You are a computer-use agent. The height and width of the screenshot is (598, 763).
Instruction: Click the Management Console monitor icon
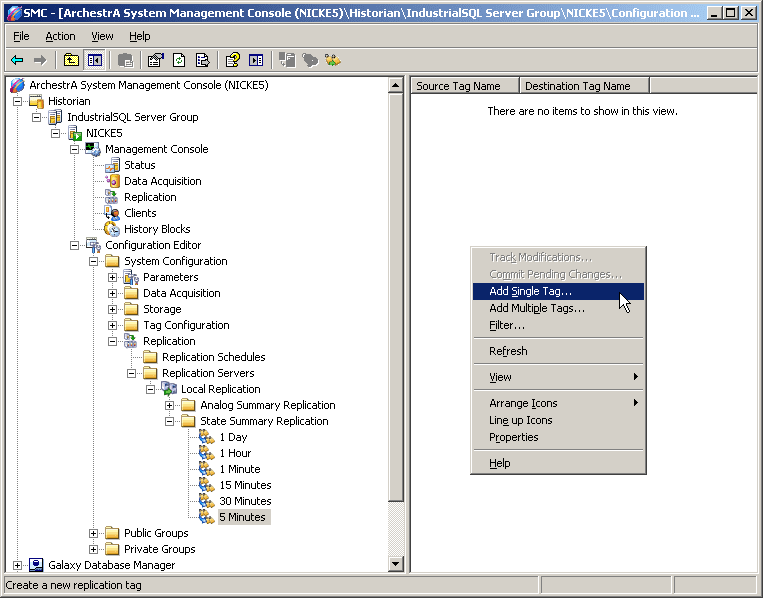(x=93, y=149)
